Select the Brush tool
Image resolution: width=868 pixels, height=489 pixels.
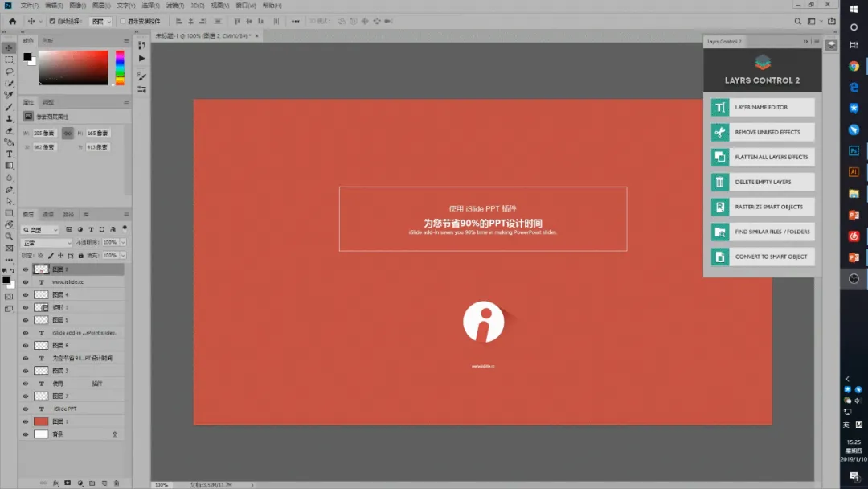click(x=9, y=107)
